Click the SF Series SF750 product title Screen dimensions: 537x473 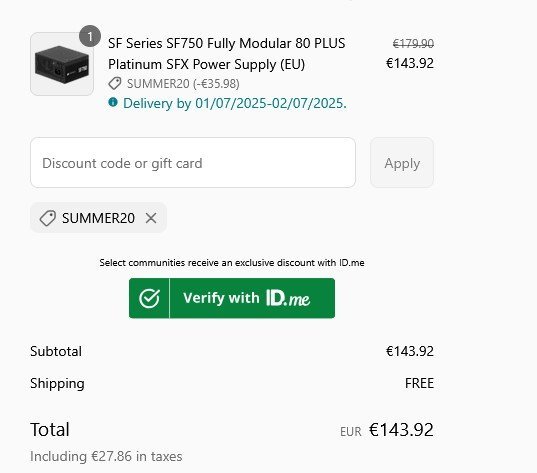pos(226,54)
